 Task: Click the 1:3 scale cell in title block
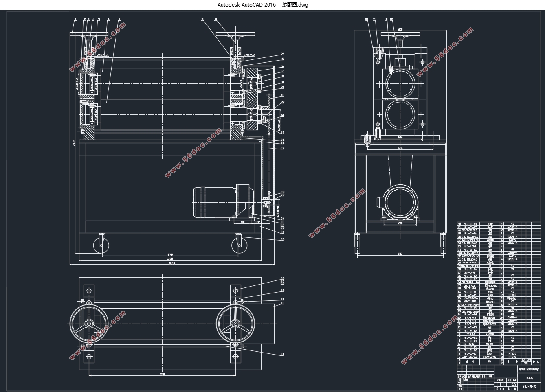(514, 385)
